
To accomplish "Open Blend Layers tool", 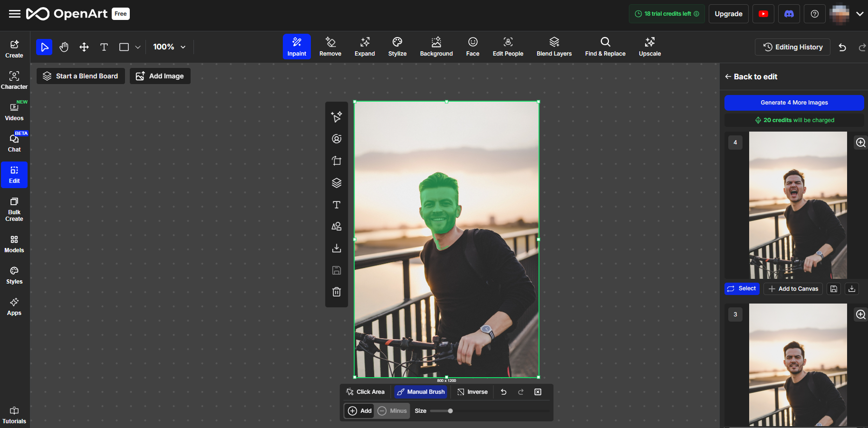I will (554, 47).
